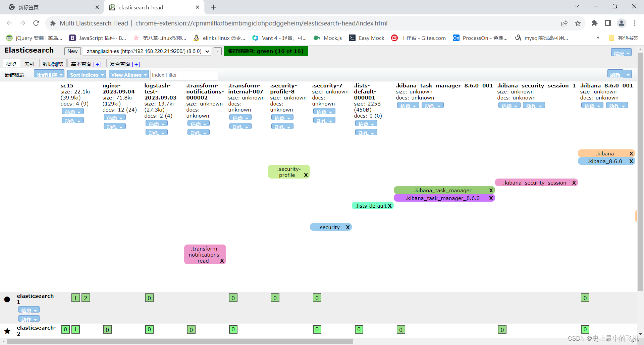Toggle the browser side panel icon

pyautogui.click(x=608, y=23)
